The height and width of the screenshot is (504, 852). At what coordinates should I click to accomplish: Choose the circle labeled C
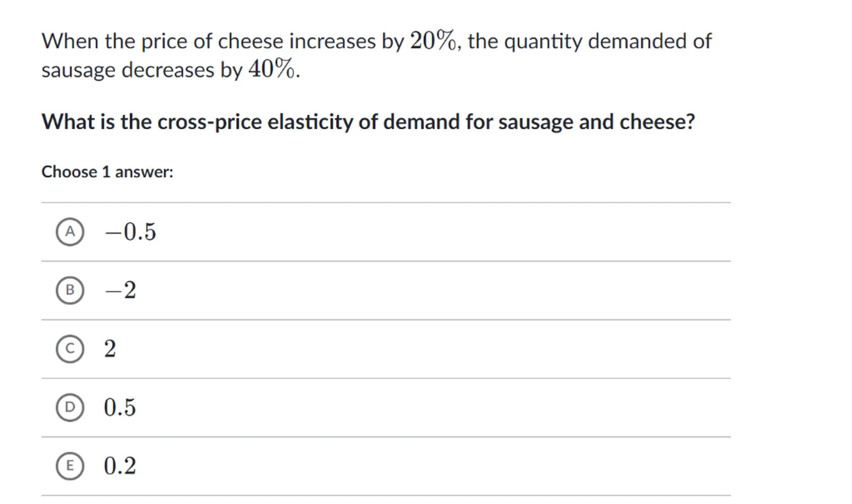tap(70, 349)
